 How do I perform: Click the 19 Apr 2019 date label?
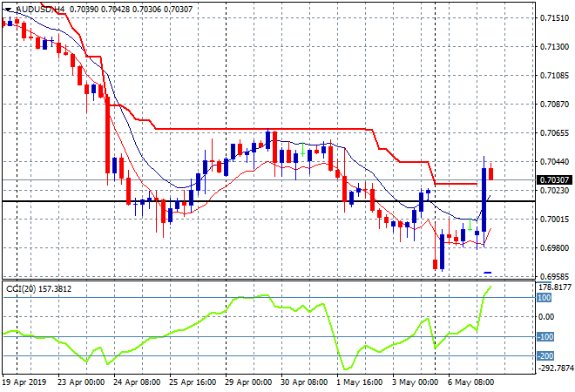click(x=24, y=382)
